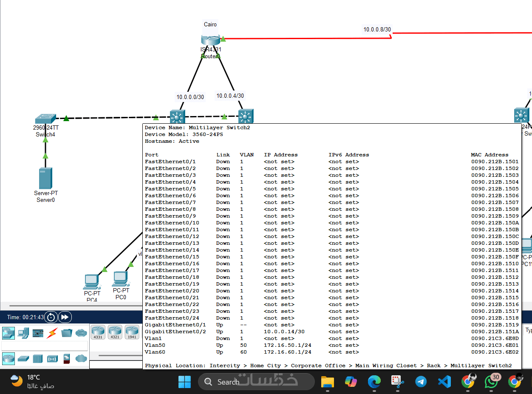Click the Cairo label above the router

tap(210, 24)
